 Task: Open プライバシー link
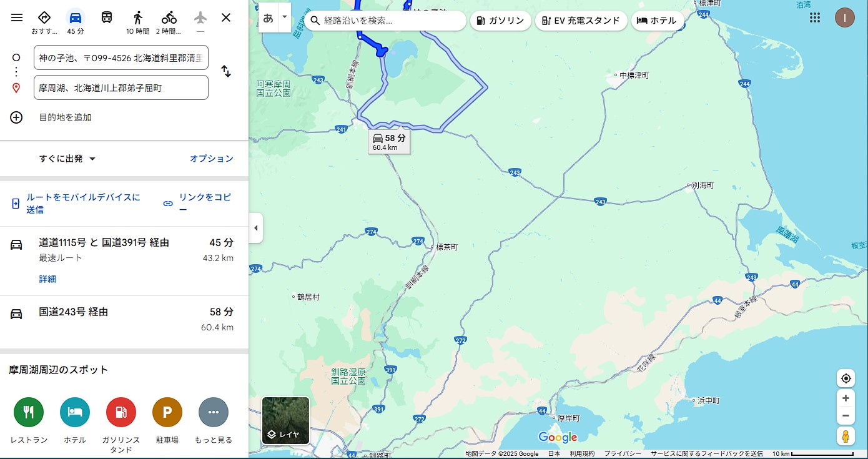coord(623,454)
